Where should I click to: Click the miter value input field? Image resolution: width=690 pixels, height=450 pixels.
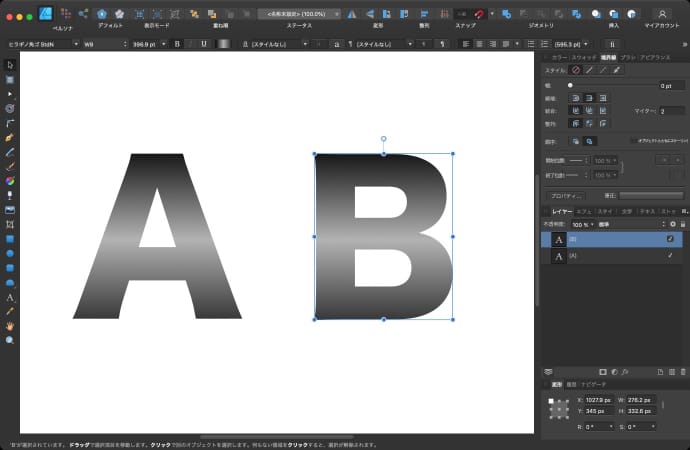click(x=671, y=111)
